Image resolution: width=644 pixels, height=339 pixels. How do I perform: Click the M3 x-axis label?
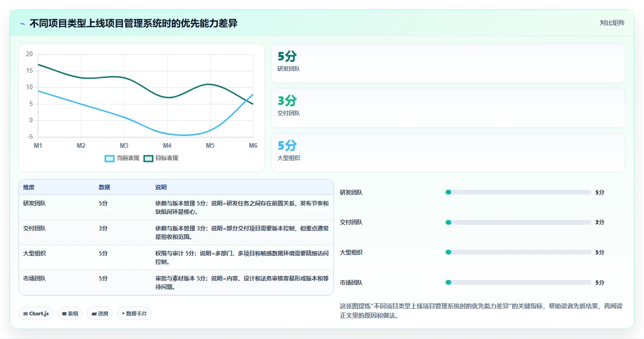[x=124, y=145]
